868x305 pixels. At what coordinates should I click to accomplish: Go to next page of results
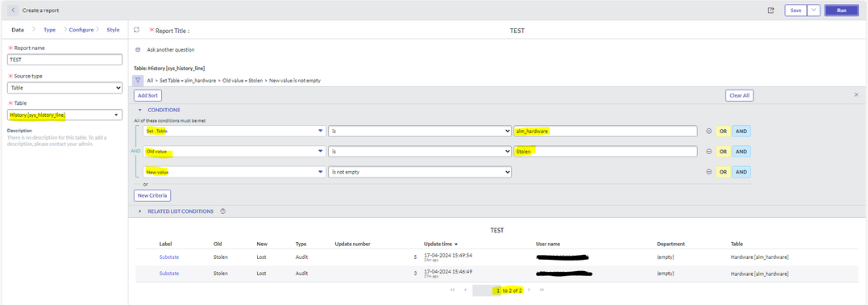click(x=530, y=290)
